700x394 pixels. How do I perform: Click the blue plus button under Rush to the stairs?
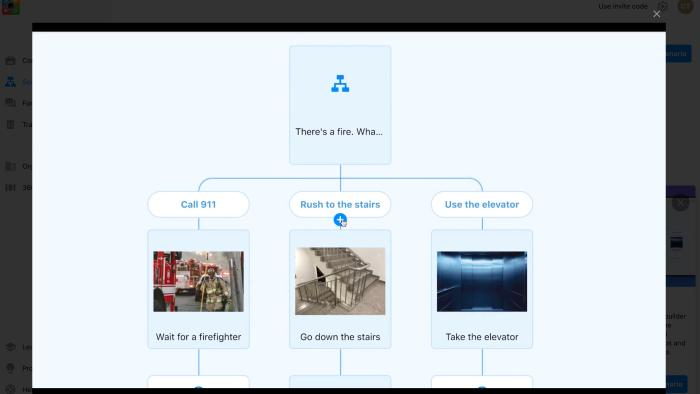coord(340,220)
